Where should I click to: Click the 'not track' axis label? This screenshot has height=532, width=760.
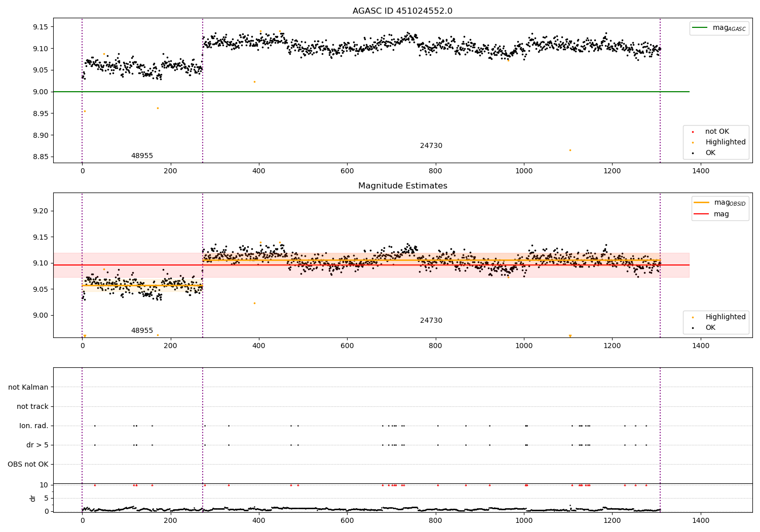click(x=32, y=406)
